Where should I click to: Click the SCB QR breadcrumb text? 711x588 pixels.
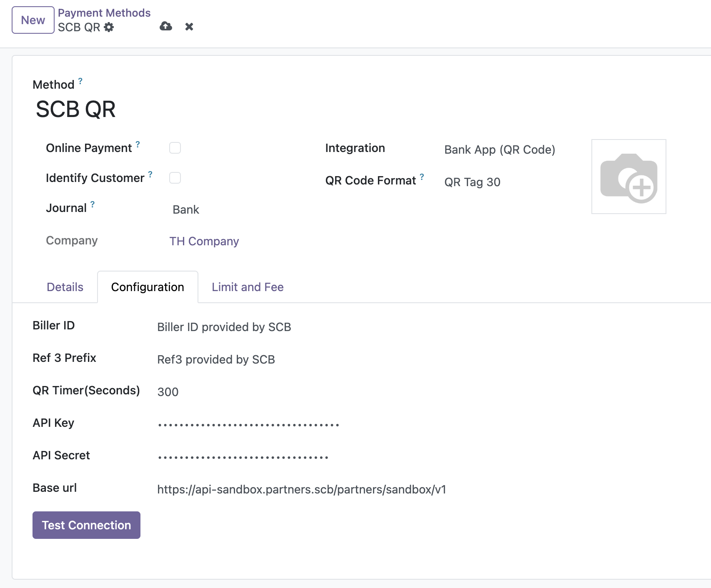coord(79,27)
